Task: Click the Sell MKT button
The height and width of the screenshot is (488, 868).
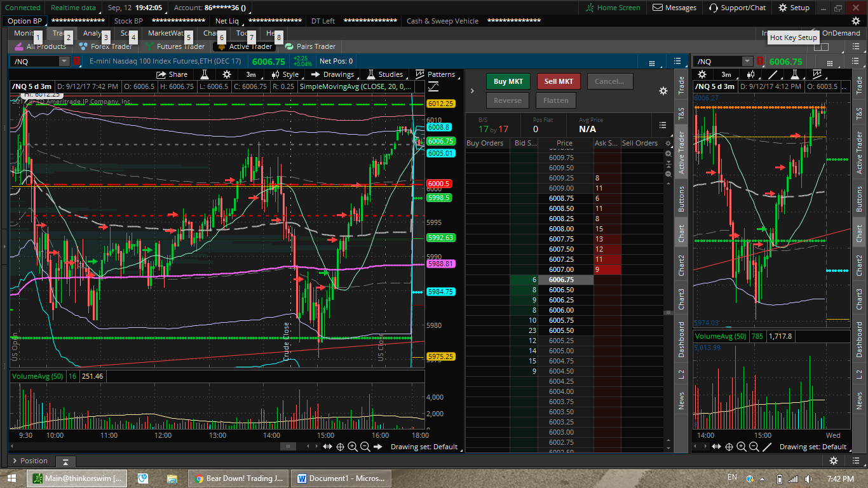Action: pos(559,81)
